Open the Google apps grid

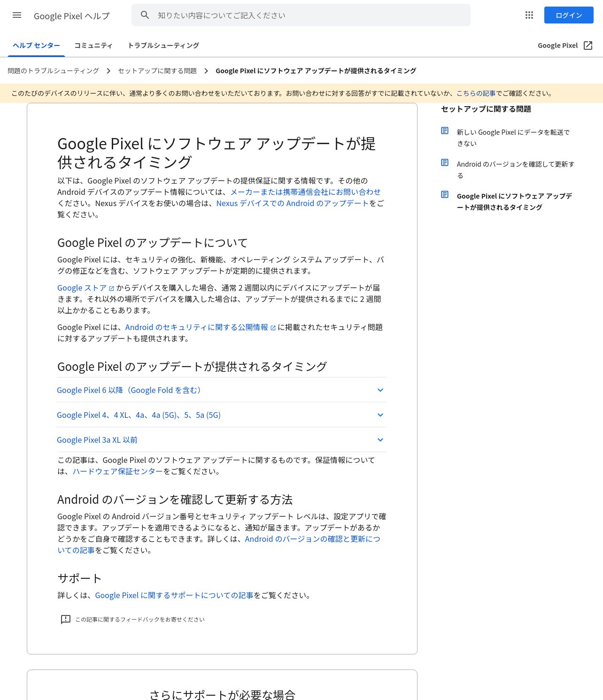tap(529, 15)
